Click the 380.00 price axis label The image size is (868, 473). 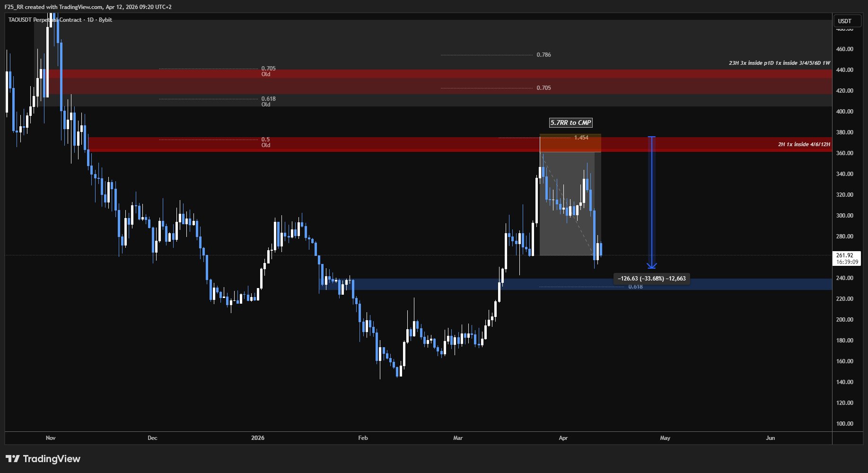pos(844,132)
